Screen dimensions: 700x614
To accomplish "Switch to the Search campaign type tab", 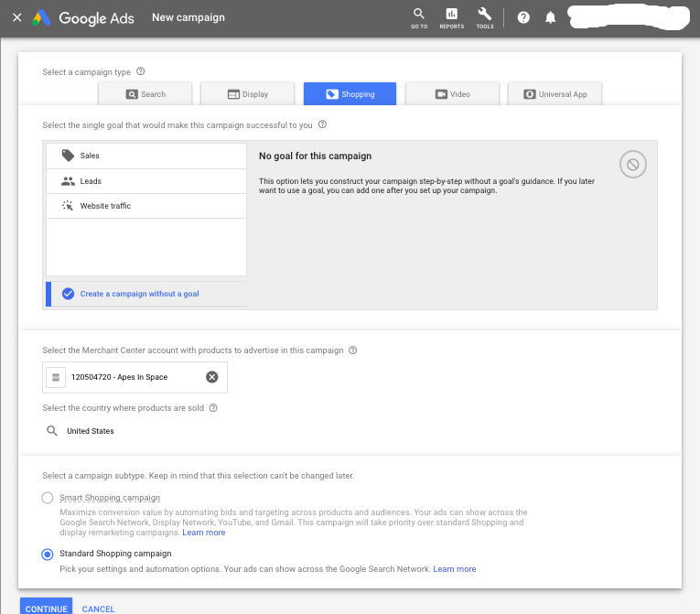I will point(145,94).
